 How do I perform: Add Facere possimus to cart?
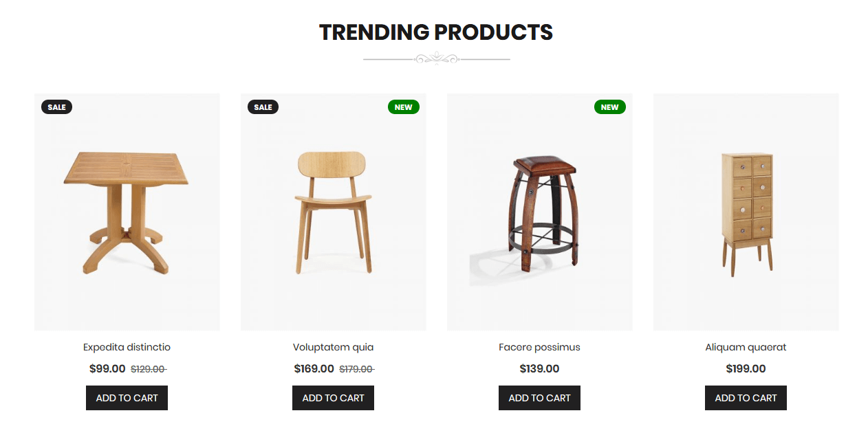point(539,397)
